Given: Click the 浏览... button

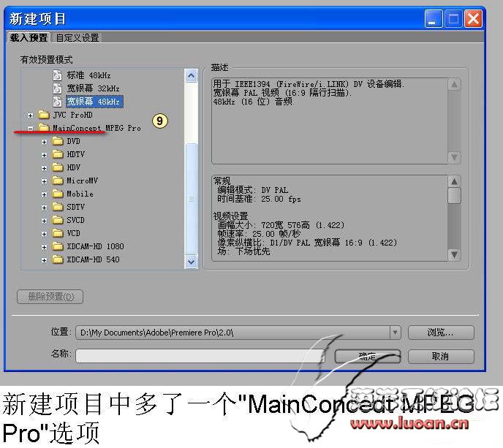Looking at the screenshot, I should tap(441, 333).
